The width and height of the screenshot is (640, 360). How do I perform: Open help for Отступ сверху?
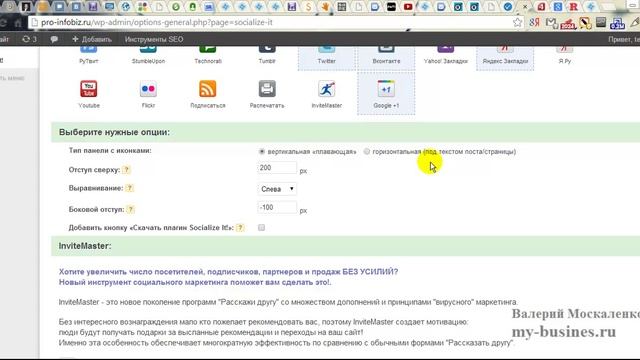pyautogui.click(x=127, y=170)
